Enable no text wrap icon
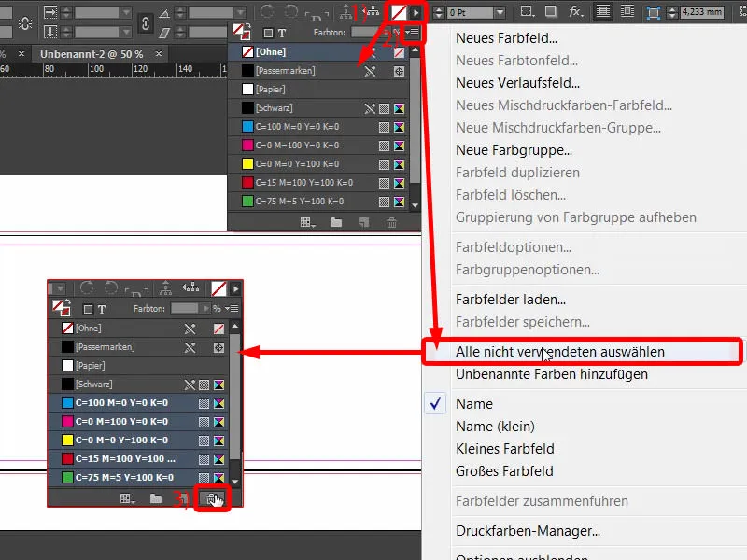 (602, 11)
